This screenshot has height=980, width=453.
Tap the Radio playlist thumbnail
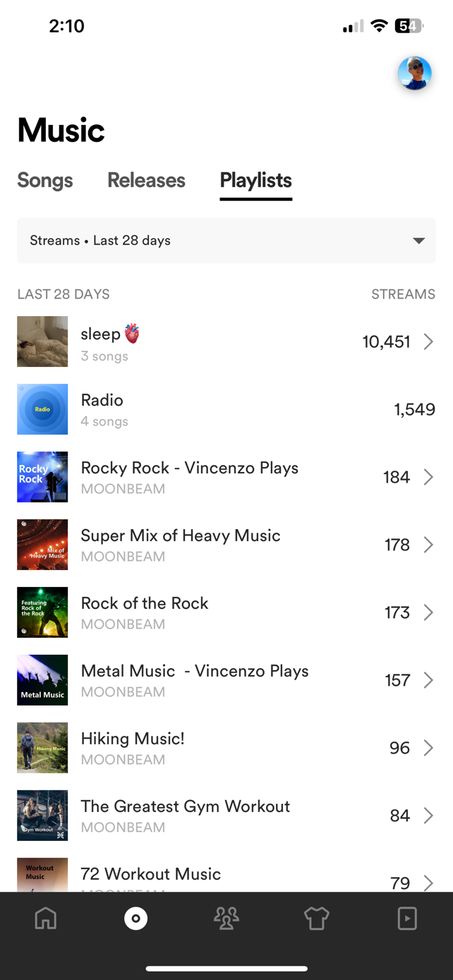pyautogui.click(x=42, y=409)
